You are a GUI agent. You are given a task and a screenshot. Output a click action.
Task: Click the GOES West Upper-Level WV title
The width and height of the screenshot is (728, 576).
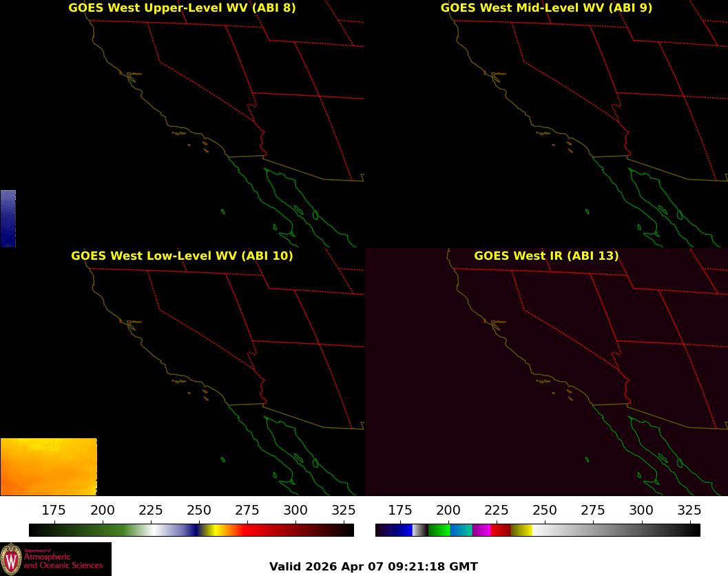point(182,8)
